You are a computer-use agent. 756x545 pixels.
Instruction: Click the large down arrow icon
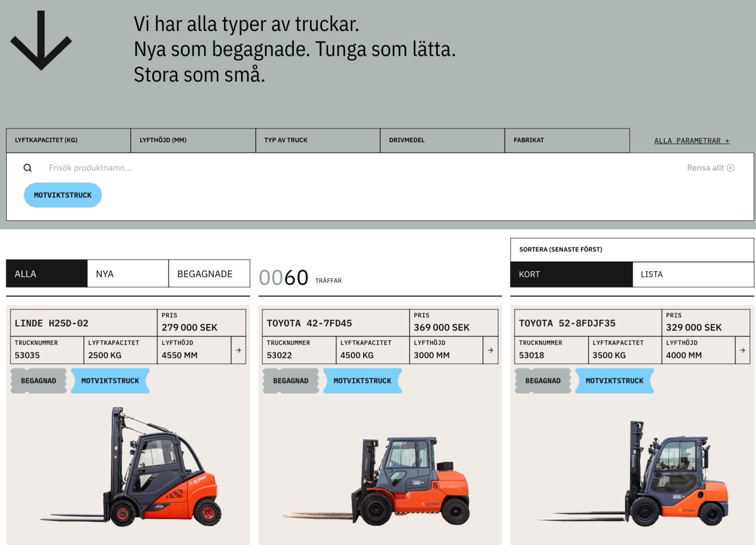tap(41, 41)
